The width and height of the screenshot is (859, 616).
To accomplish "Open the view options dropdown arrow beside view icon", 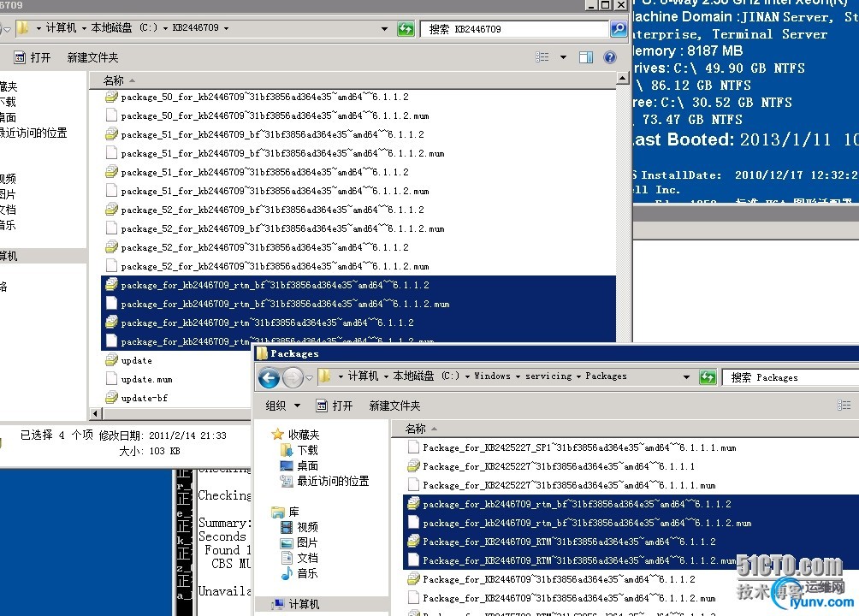I will tap(563, 57).
